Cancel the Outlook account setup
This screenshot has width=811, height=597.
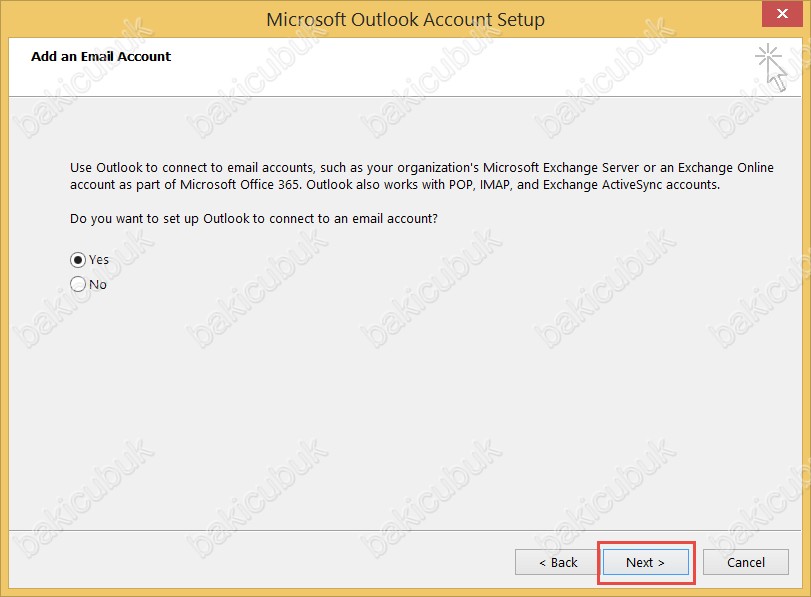[745, 562]
